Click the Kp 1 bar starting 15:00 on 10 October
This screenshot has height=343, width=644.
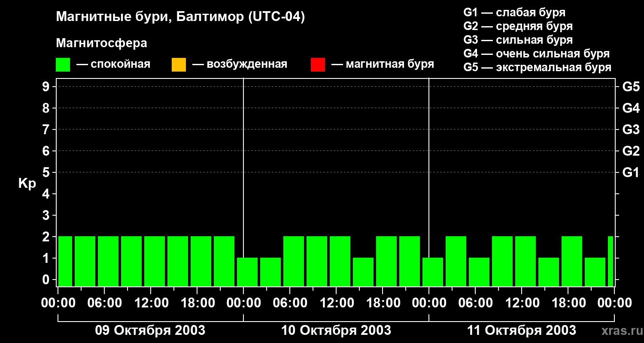point(363,272)
